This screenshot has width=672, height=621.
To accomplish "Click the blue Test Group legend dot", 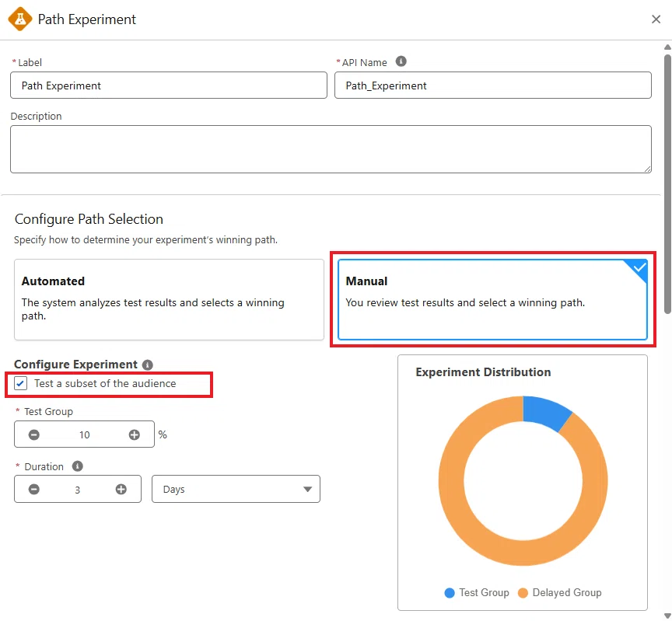I will pos(449,593).
